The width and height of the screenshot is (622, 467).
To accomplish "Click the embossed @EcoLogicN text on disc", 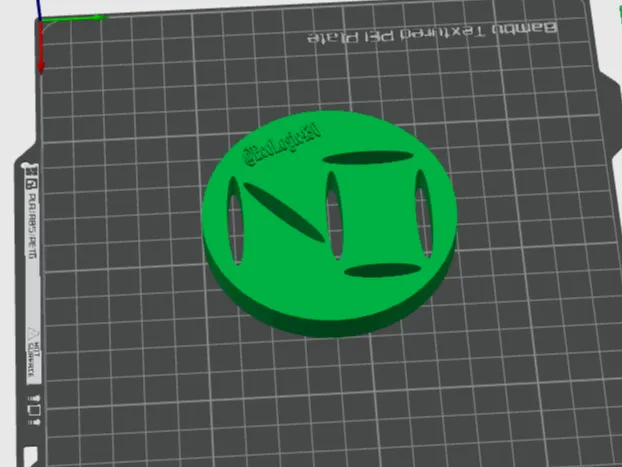I will click(x=282, y=145).
